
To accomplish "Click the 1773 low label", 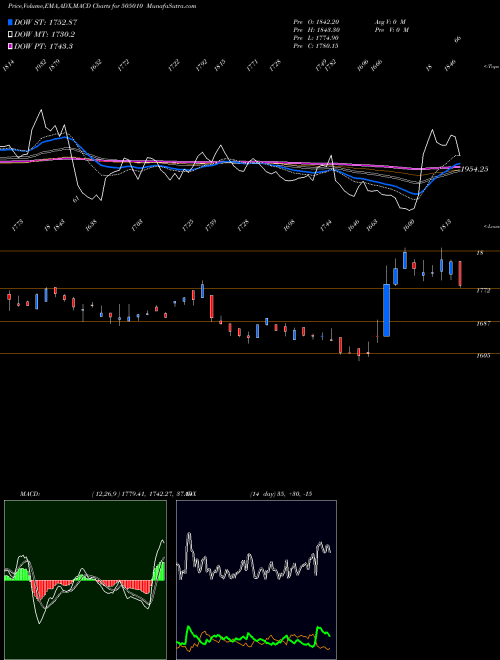I will coord(18,225).
